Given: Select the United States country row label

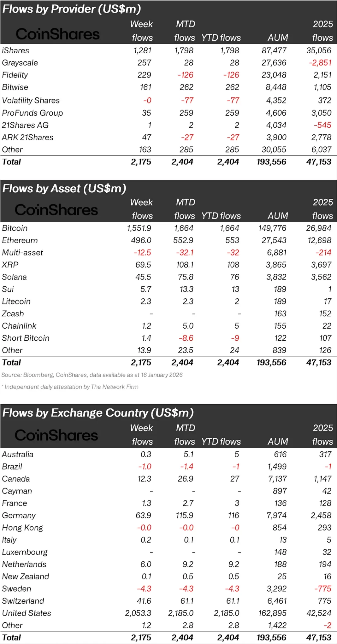Looking at the screenshot, I should click(27, 613).
